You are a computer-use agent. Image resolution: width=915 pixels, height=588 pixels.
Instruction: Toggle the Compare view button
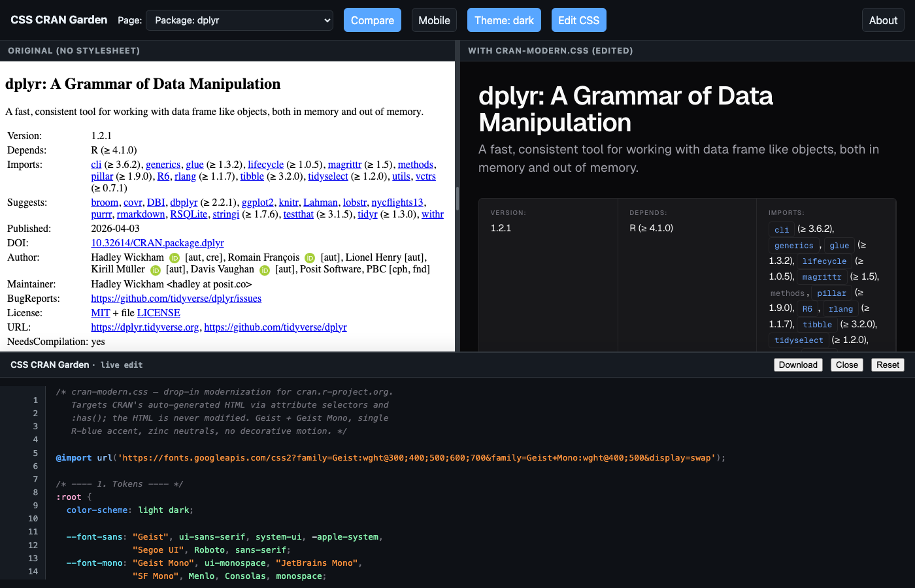pyautogui.click(x=373, y=20)
